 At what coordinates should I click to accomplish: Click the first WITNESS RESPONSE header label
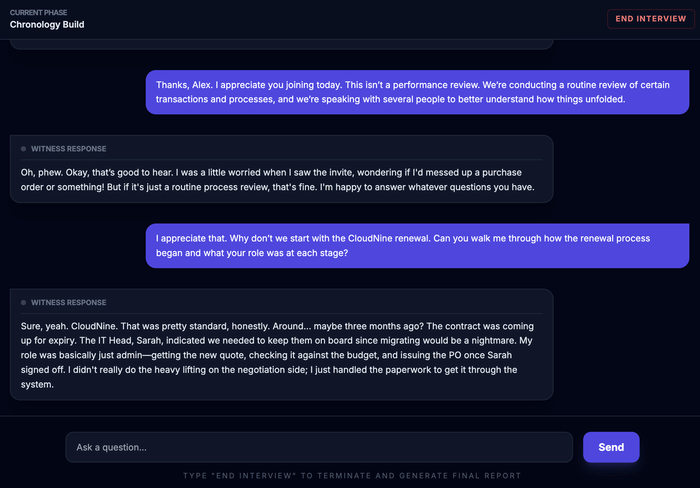68,148
